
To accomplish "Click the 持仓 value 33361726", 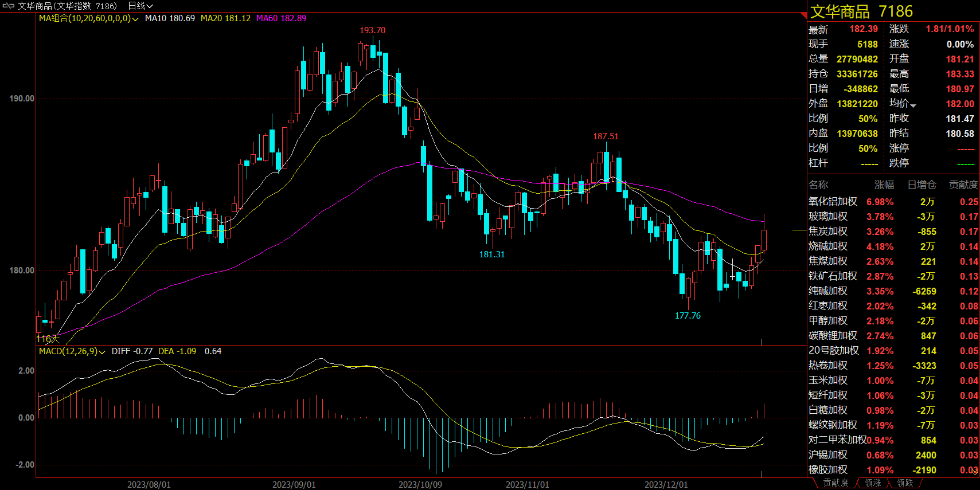I will click(857, 74).
